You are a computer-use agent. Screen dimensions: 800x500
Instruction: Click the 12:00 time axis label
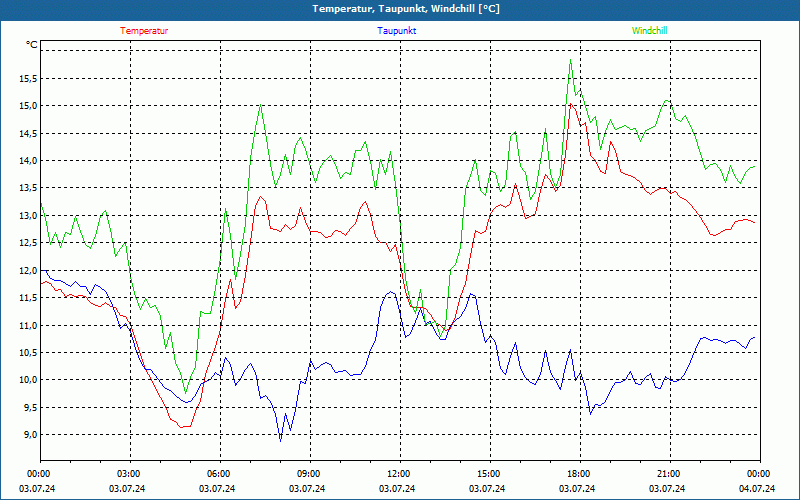(398, 474)
